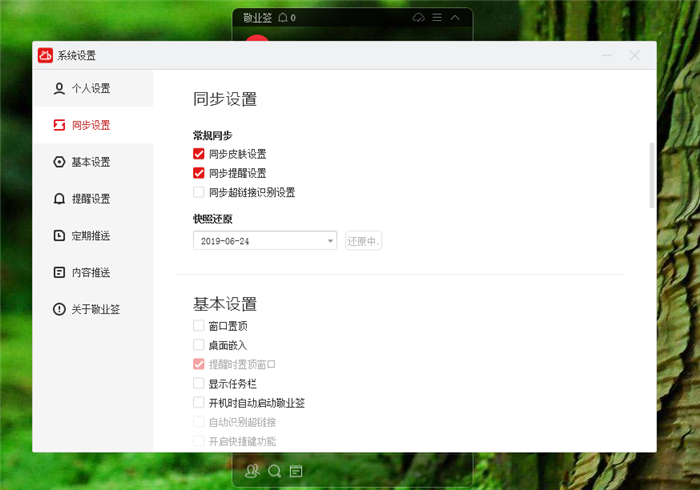
Task: Toggle 自动识别超链接 checkbox
Action: (199, 422)
